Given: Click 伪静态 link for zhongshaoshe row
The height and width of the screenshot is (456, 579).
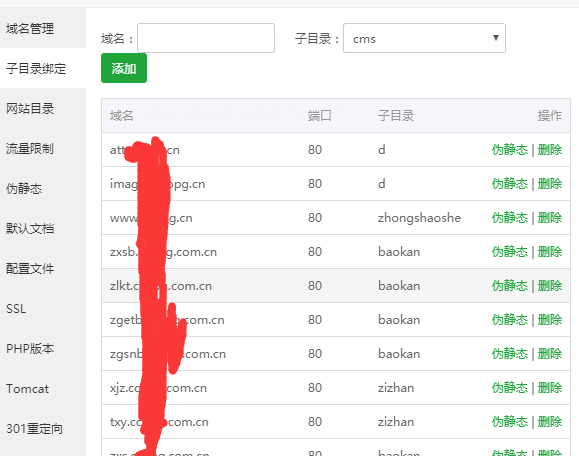Looking at the screenshot, I should 510,218.
